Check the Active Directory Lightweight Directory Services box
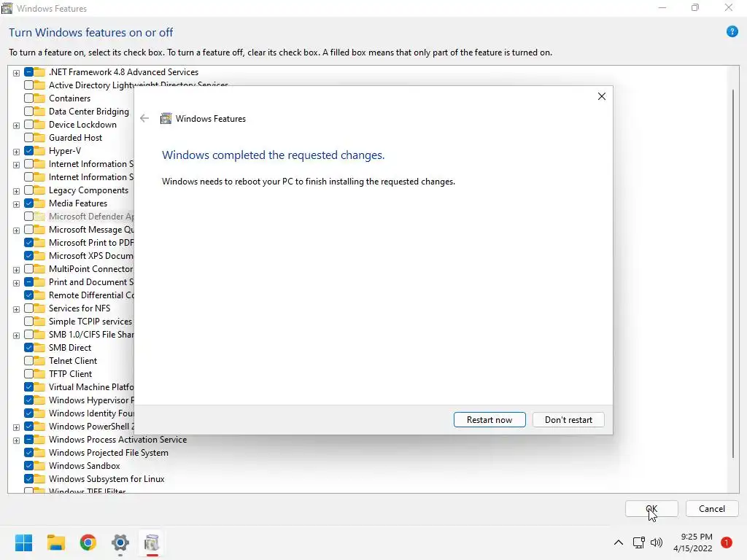The image size is (747, 560). coord(28,85)
